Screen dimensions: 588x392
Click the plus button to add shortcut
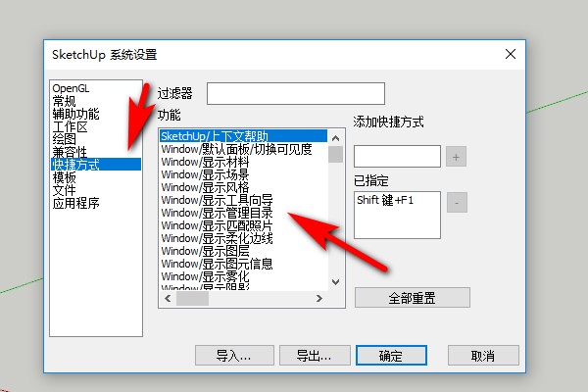pos(456,157)
